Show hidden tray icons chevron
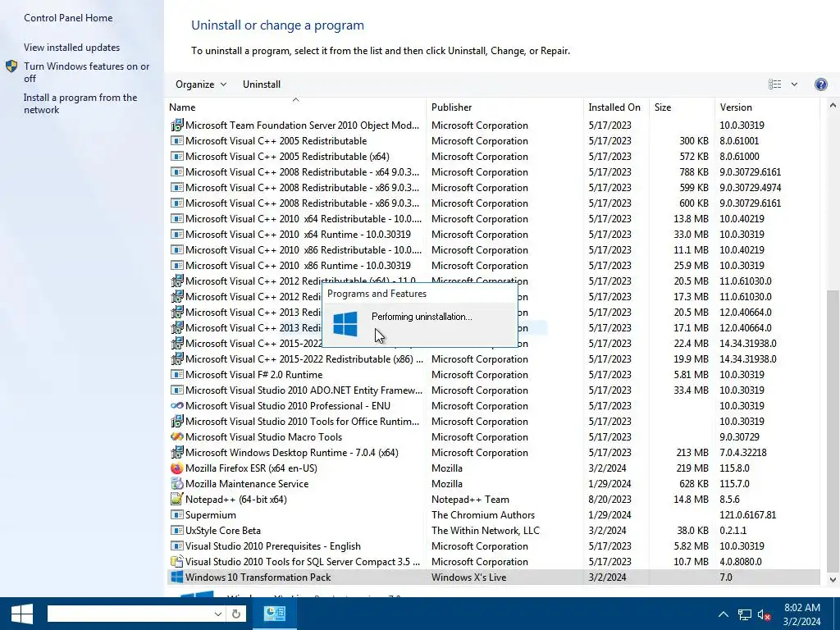 click(x=724, y=614)
